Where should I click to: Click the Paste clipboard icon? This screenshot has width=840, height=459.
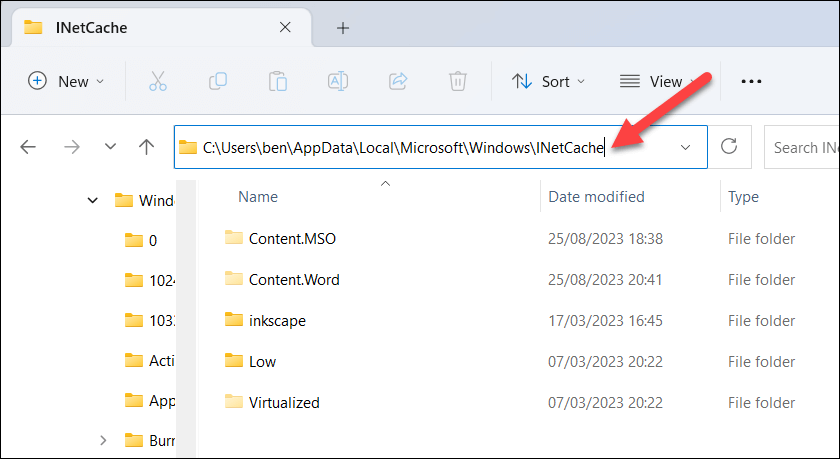point(278,81)
